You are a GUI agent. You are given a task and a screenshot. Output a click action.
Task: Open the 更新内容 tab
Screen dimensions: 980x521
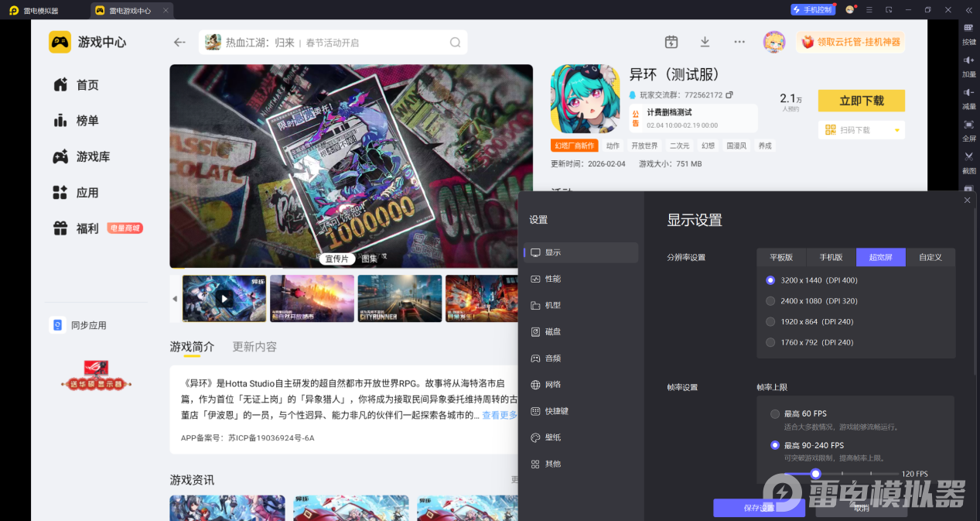(x=254, y=347)
